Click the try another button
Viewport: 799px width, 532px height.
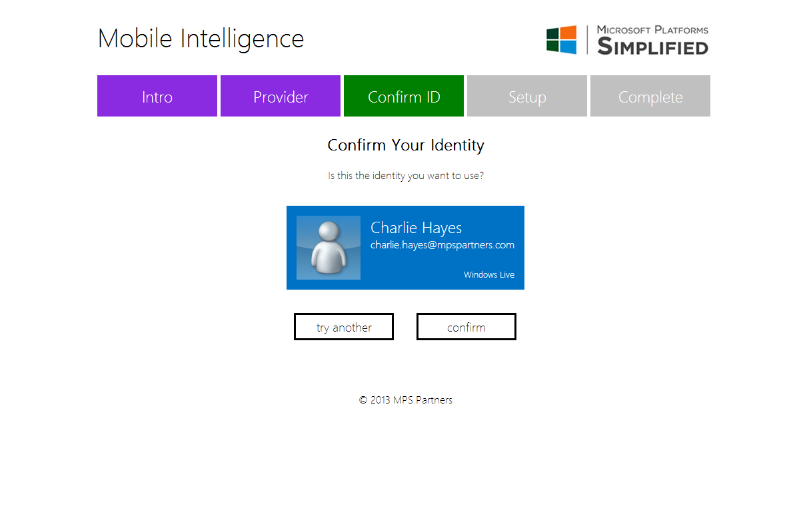point(344,327)
